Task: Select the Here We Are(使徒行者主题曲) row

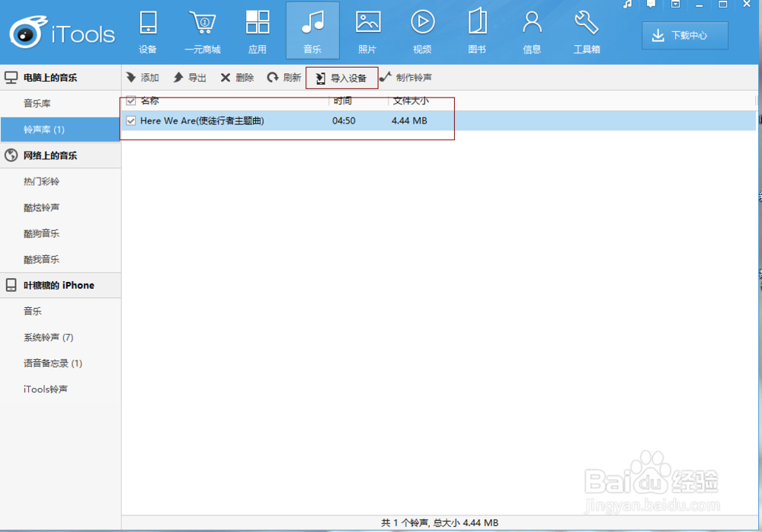Action: pyautogui.click(x=440, y=120)
